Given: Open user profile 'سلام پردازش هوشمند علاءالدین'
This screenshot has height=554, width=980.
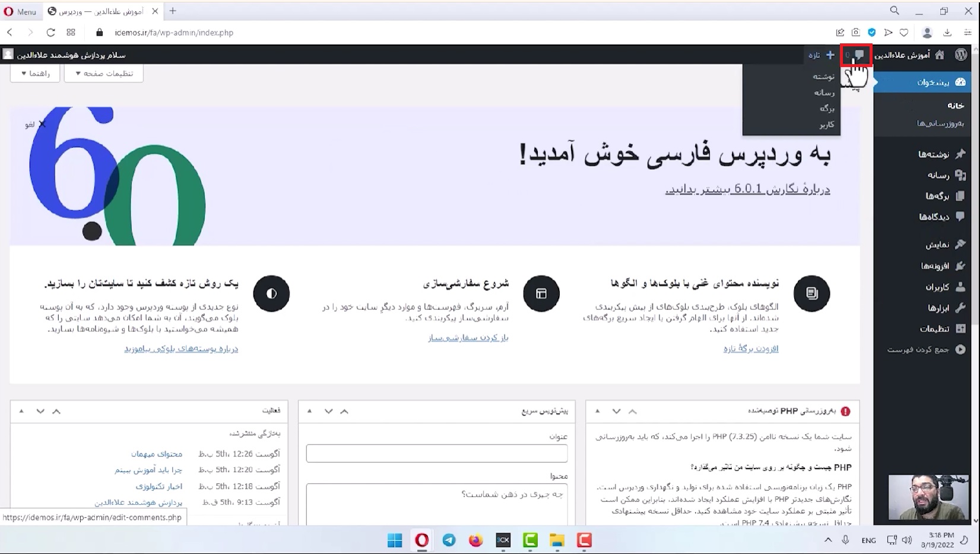Looking at the screenshot, I should click(x=64, y=55).
